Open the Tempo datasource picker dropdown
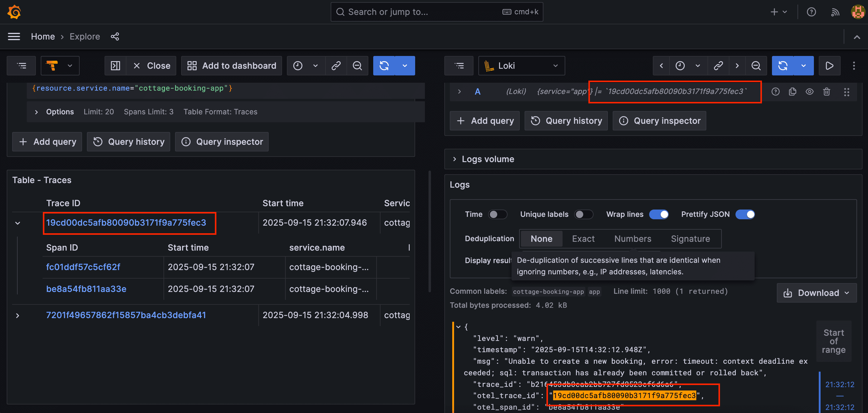Viewport: 868px width, 413px height. tap(60, 66)
